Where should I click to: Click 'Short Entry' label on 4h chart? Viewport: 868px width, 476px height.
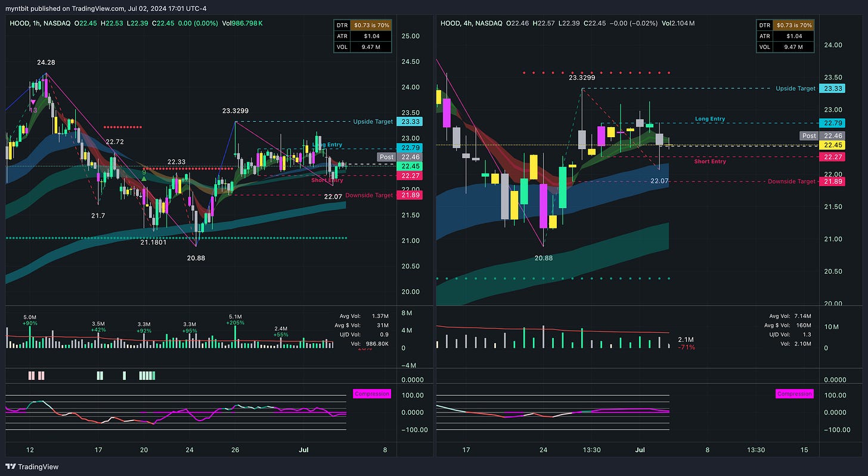click(710, 162)
